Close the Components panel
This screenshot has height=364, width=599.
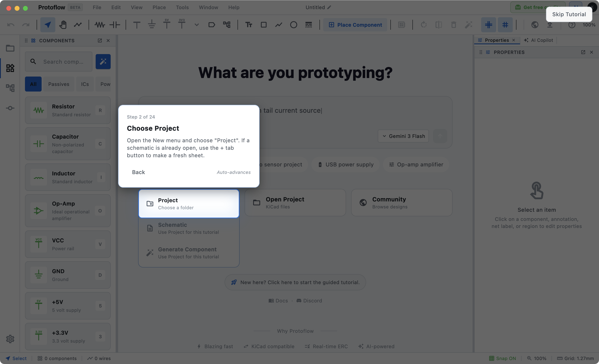(x=108, y=40)
